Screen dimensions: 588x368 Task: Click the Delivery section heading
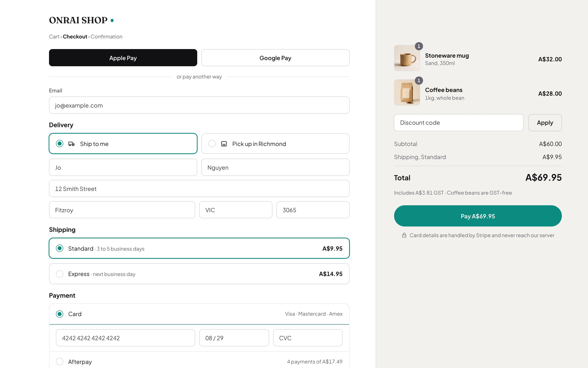[x=61, y=125]
